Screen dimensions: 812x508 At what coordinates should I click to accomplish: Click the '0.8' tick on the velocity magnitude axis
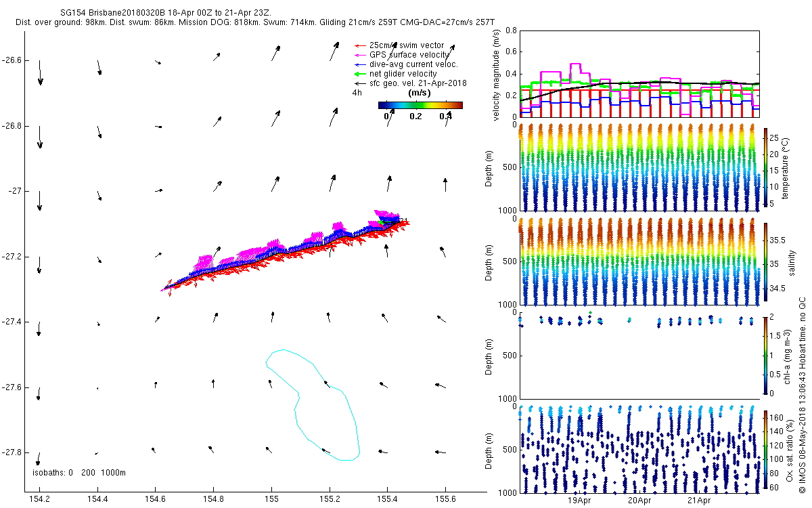coord(512,31)
